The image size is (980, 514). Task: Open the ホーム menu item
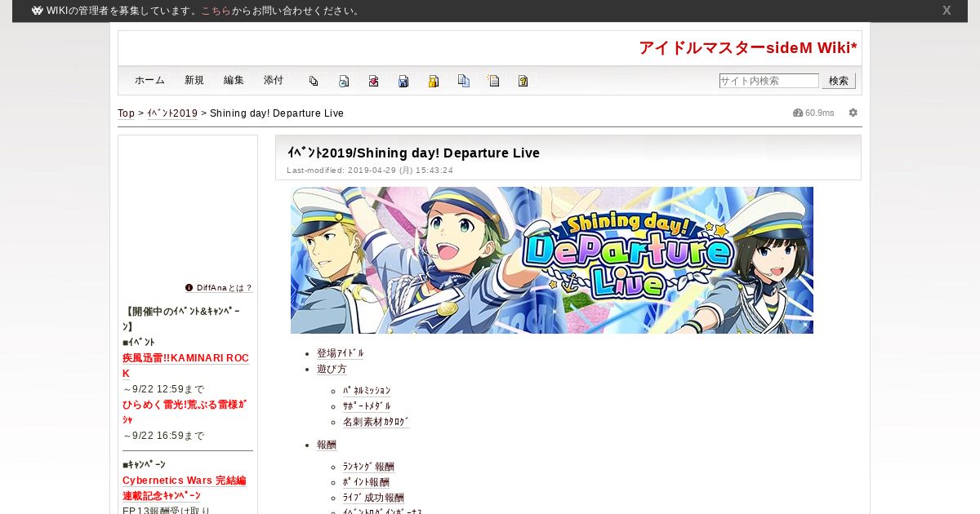149,80
